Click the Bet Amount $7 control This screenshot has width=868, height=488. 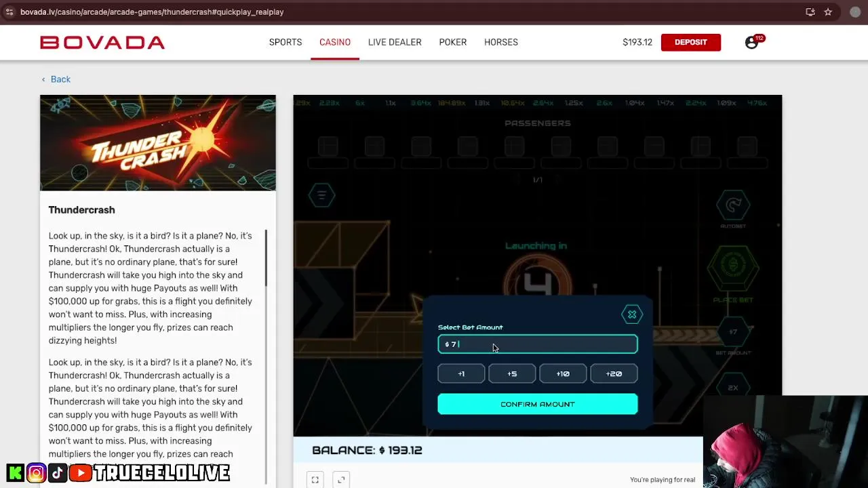point(733,332)
